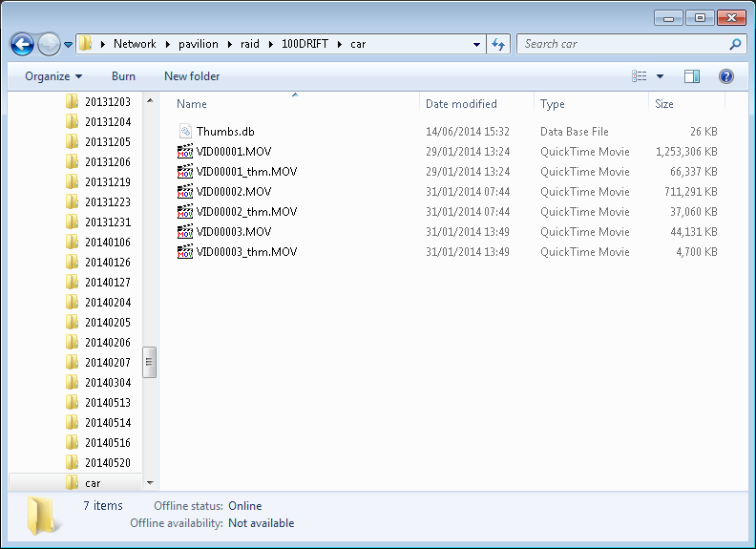Screen dimensions: 756x549
Task: Click the search magnifier icon
Action: pyautogui.click(x=735, y=44)
